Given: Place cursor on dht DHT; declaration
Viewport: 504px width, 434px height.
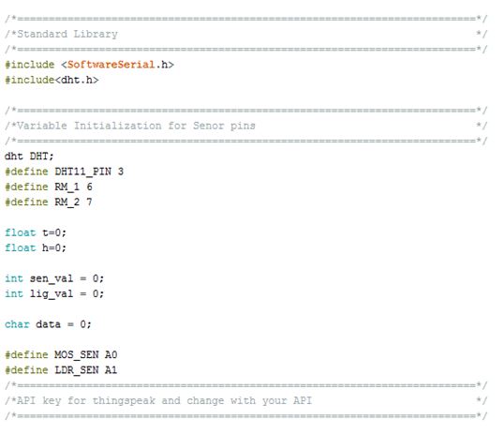Looking at the screenshot, I should pos(29,157).
